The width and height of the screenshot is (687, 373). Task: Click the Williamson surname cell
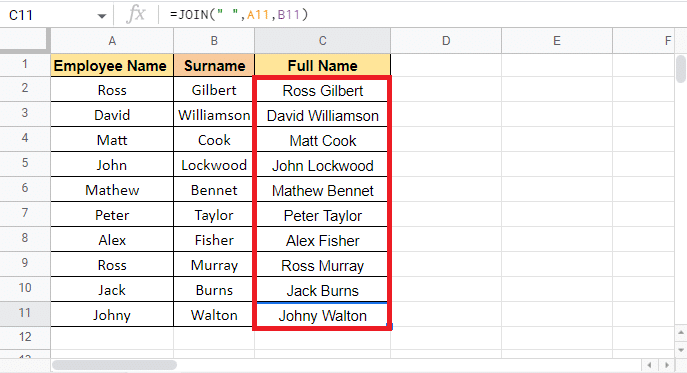(x=214, y=115)
